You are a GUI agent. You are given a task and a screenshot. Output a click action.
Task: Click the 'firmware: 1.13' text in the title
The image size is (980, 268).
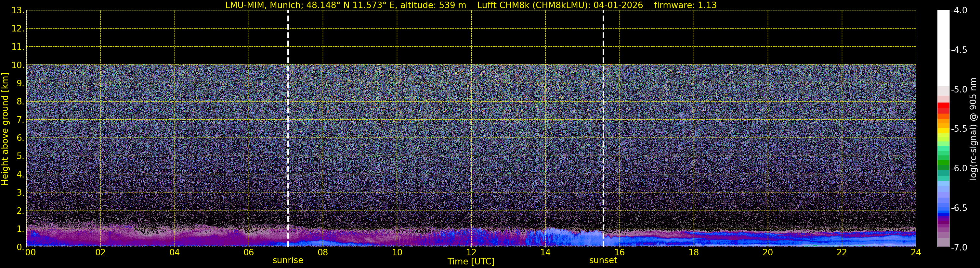[x=686, y=5]
